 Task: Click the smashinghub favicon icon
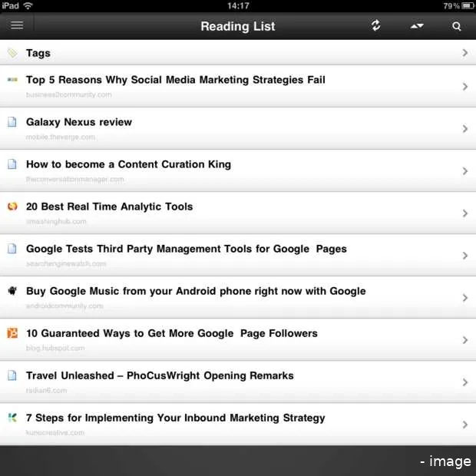(x=12, y=206)
